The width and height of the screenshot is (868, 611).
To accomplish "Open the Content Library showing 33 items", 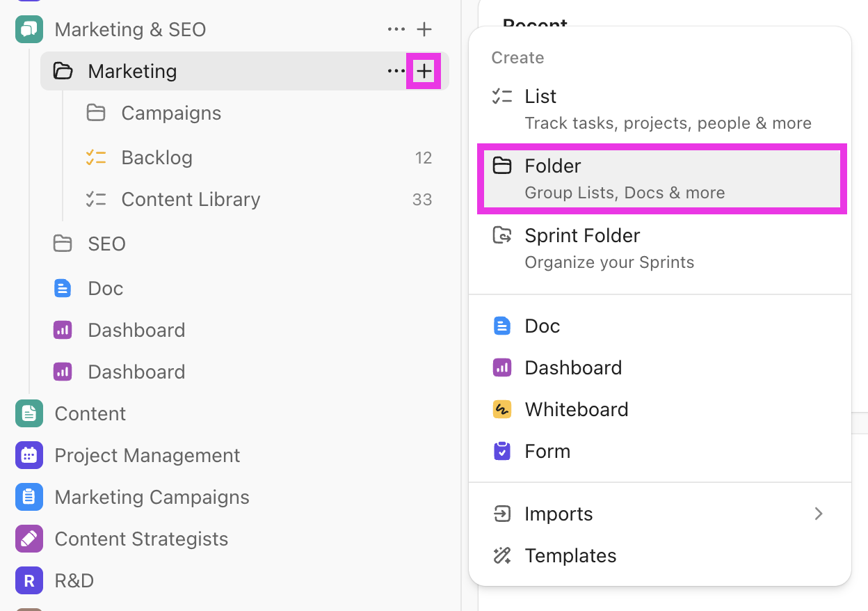I will click(x=189, y=199).
